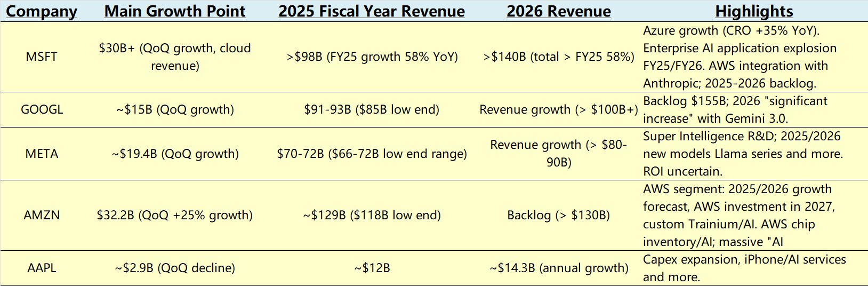Select GOOGL highlights 'Backlog $155B' cell

[735, 109]
